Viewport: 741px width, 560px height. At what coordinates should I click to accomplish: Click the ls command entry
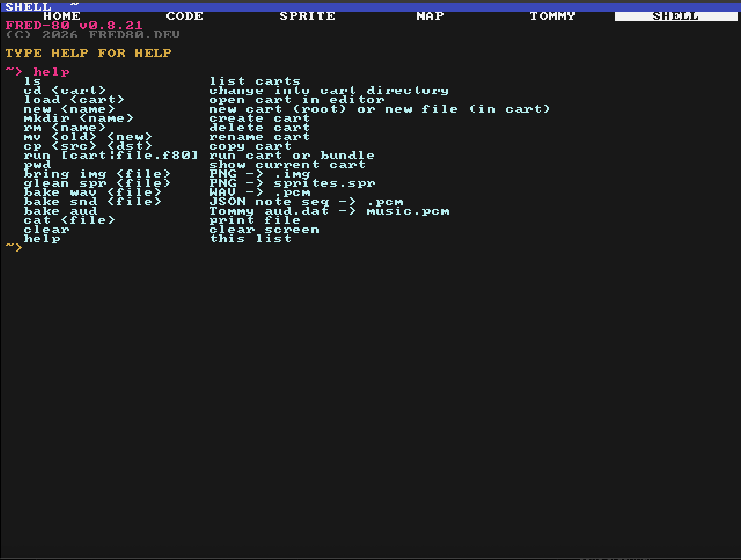point(33,81)
